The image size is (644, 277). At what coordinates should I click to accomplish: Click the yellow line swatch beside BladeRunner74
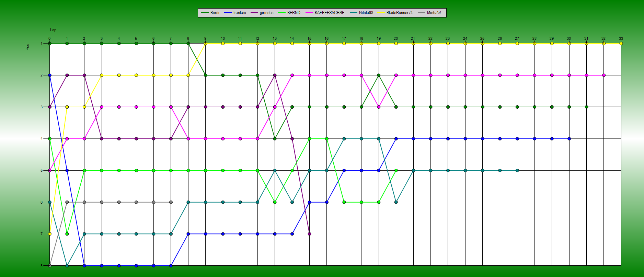pos(381,13)
